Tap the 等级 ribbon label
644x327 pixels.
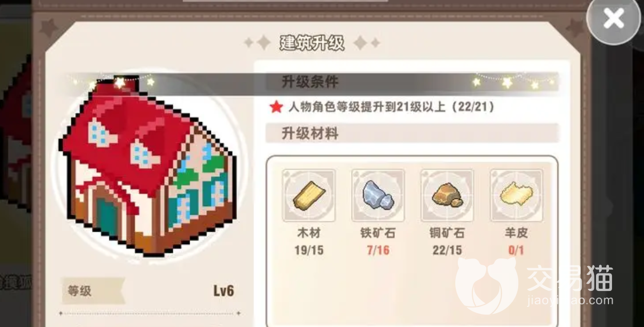[80, 291]
